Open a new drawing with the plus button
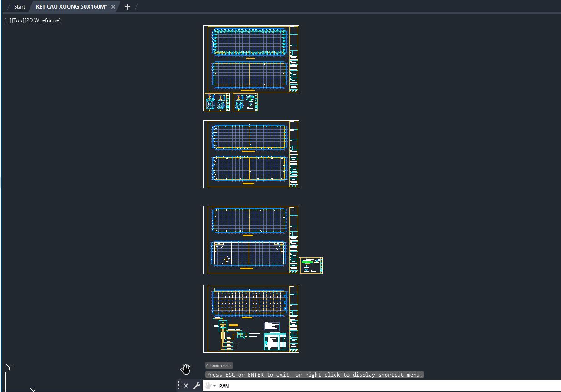 [127, 7]
